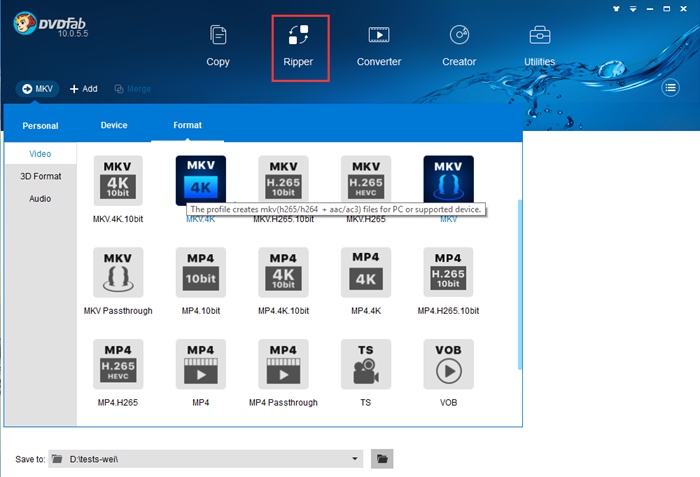The image size is (700, 477).
Task: Click the VOB label text
Action: [x=448, y=402]
